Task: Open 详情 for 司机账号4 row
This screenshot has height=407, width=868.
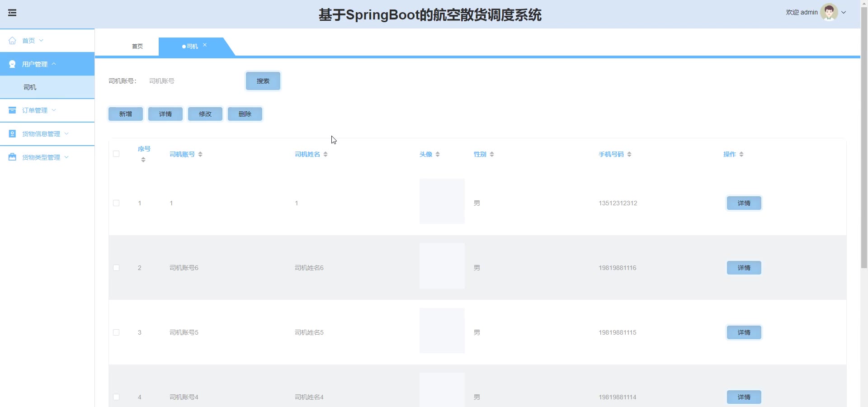Action: coord(744,398)
